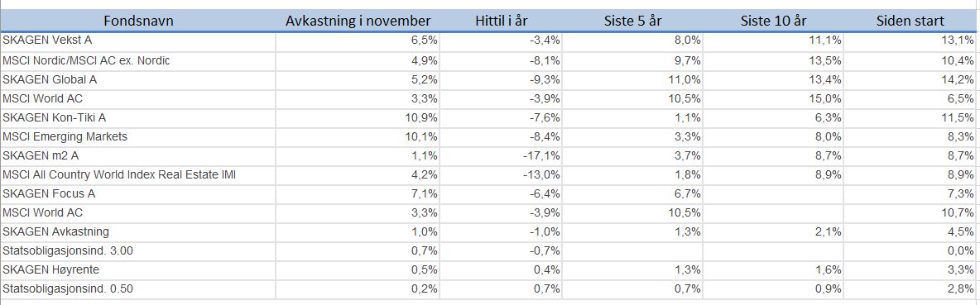Image resolution: width=980 pixels, height=305 pixels.
Task: Click the SKAGEN Focus A cell
Action: [138, 194]
